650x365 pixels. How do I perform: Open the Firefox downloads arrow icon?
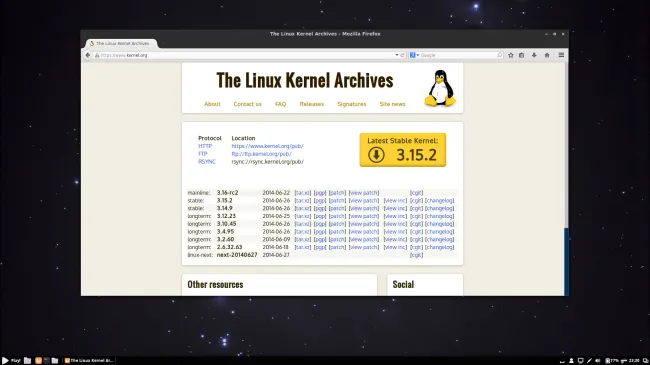pyautogui.click(x=534, y=55)
